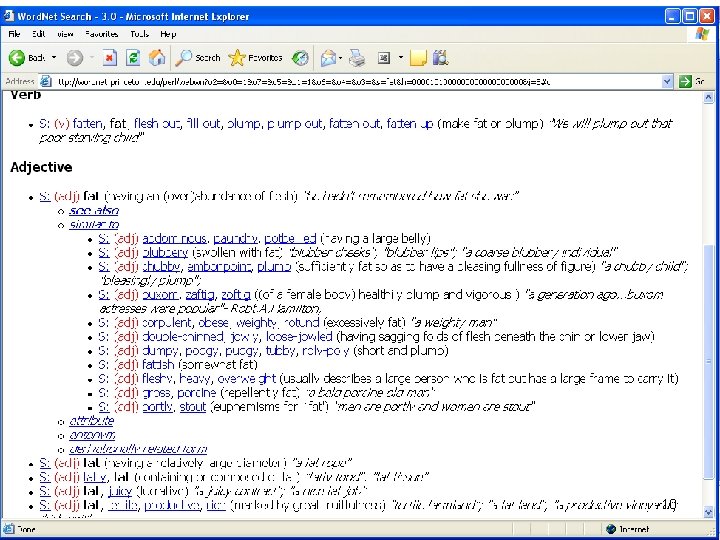Open Favorites star button
Viewport: 720px width, 540px height.
pos(255,58)
